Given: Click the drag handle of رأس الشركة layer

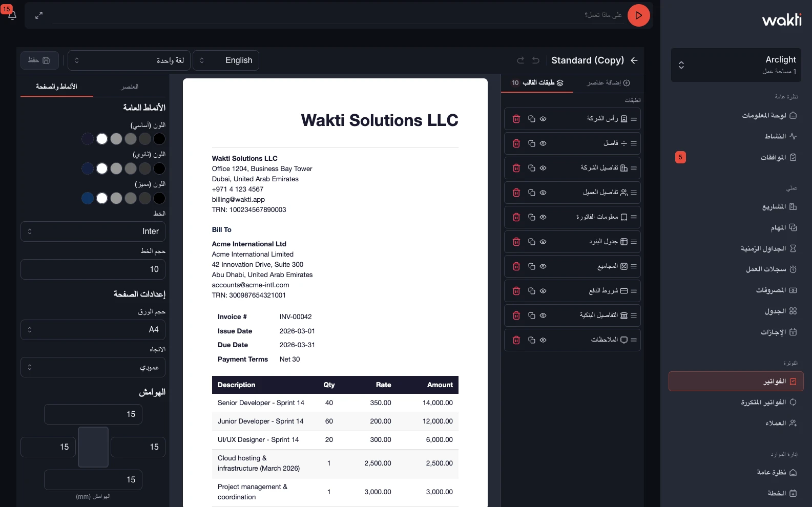Looking at the screenshot, I should point(634,119).
